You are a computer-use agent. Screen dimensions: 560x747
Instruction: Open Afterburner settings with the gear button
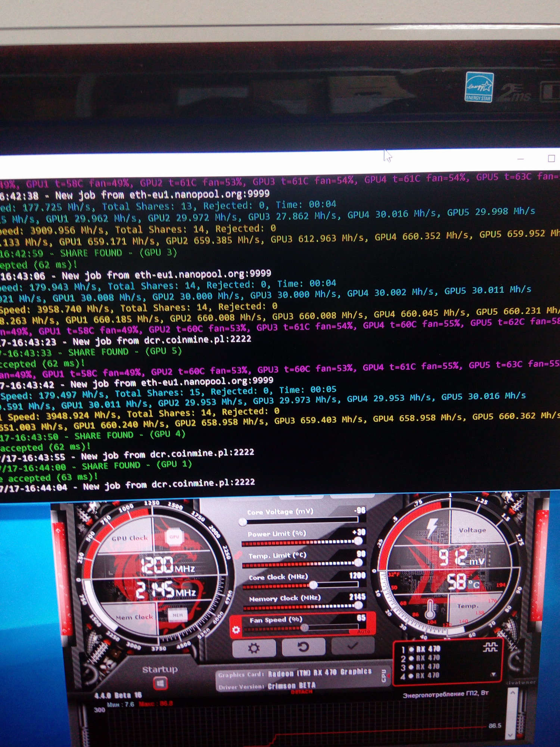(x=254, y=648)
